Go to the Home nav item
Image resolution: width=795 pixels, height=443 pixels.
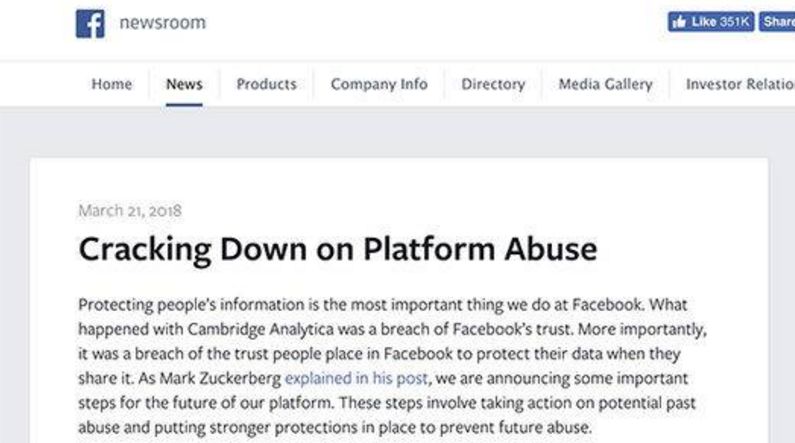click(x=111, y=84)
